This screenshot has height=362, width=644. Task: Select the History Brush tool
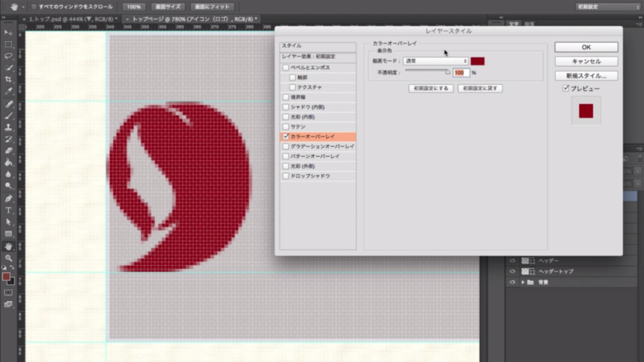pos(8,139)
